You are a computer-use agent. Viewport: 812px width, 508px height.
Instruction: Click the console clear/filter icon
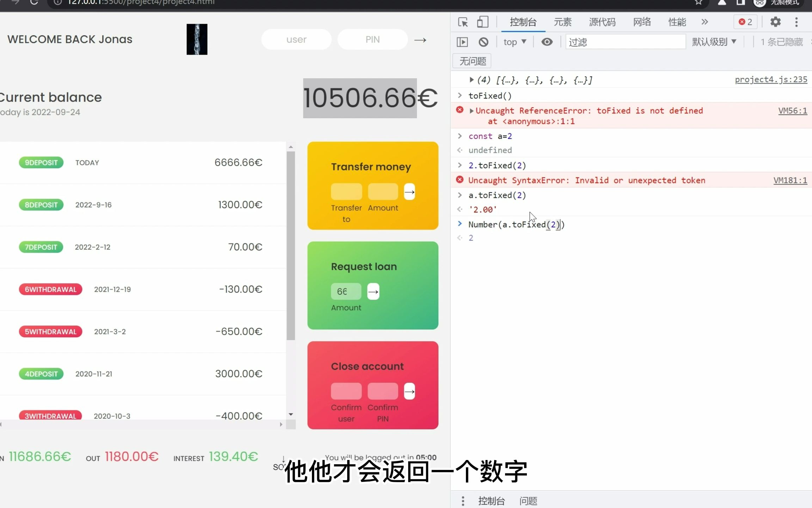482,42
